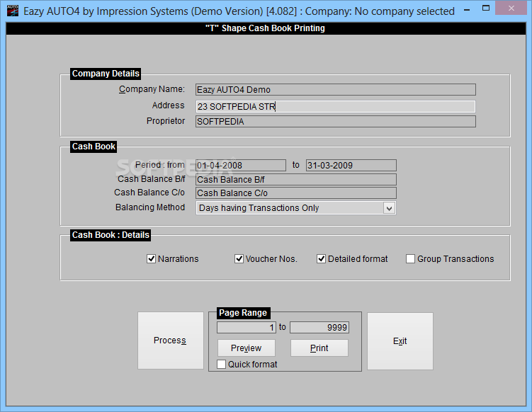Open the Balancing Method dropdown arrow
This screenshot has width=532, height=412.
click(389, 208)
